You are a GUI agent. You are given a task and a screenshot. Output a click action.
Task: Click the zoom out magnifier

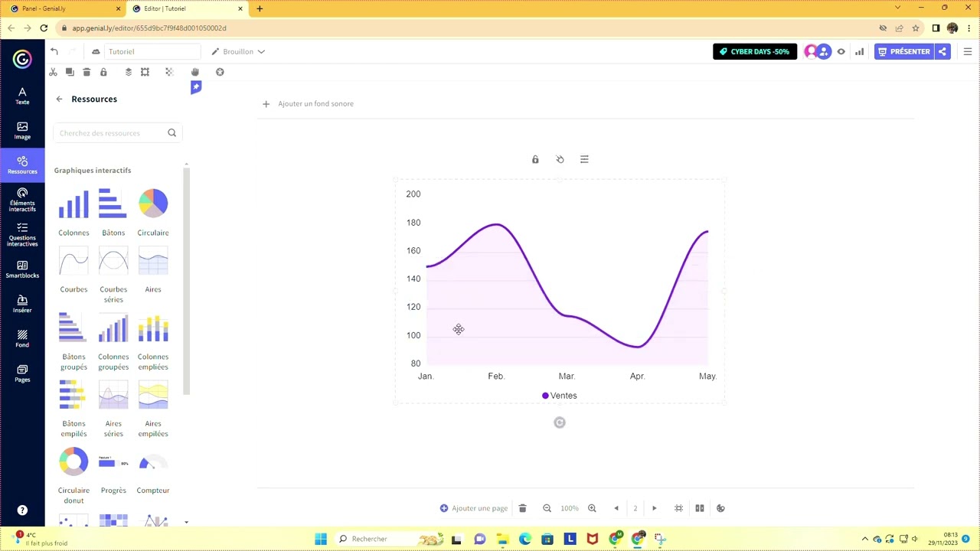point(547,508)
